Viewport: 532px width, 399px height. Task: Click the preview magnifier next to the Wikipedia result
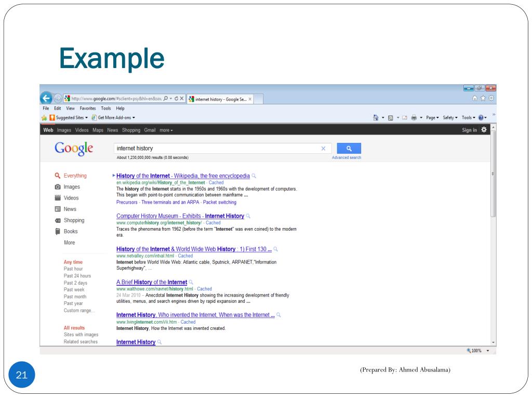point(254,176)
